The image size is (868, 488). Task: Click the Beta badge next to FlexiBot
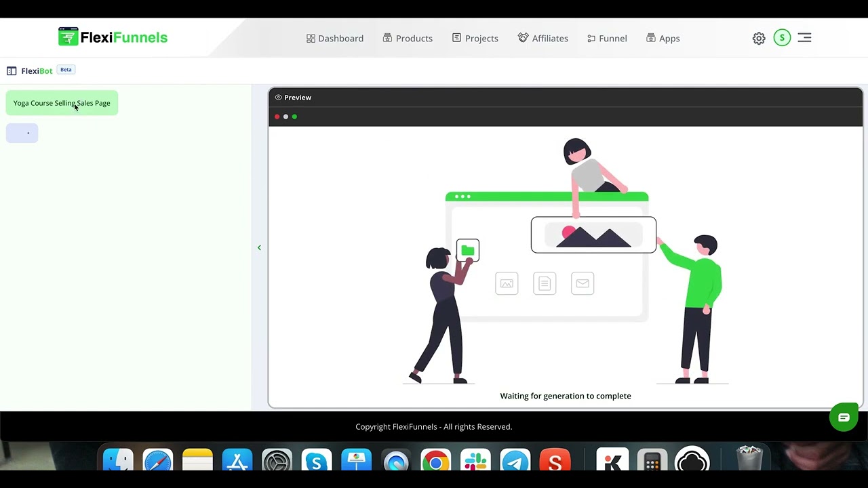[x=66, y=70]
